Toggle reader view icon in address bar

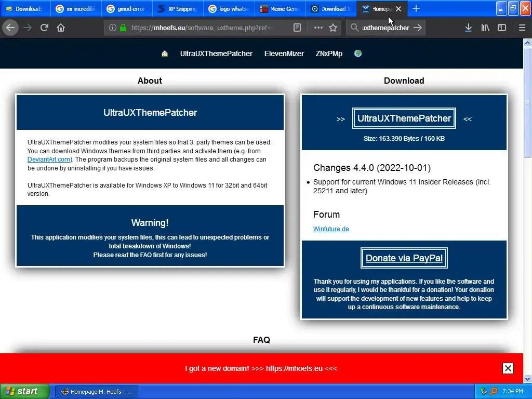[297, 28]
